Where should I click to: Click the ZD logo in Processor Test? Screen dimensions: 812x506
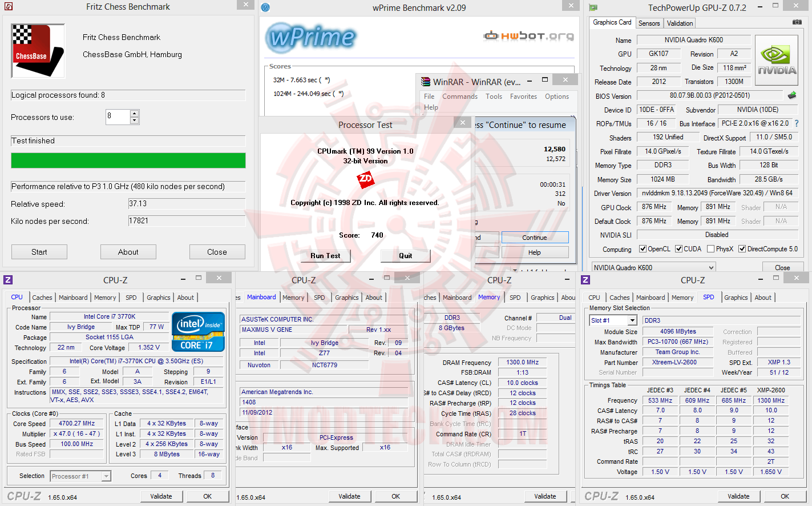click(x=365, y=179)
